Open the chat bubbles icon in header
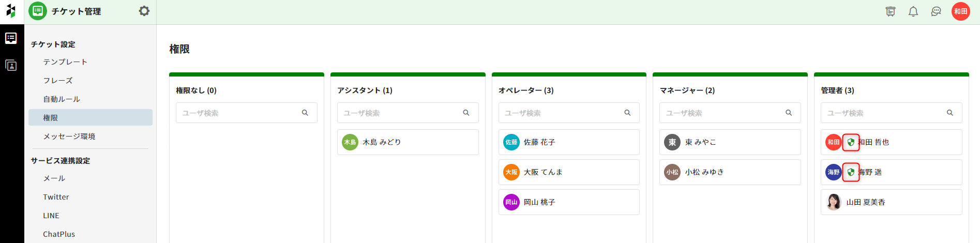Image resolution: width=980 pixels, height=243 pixels. pos(936,11)
